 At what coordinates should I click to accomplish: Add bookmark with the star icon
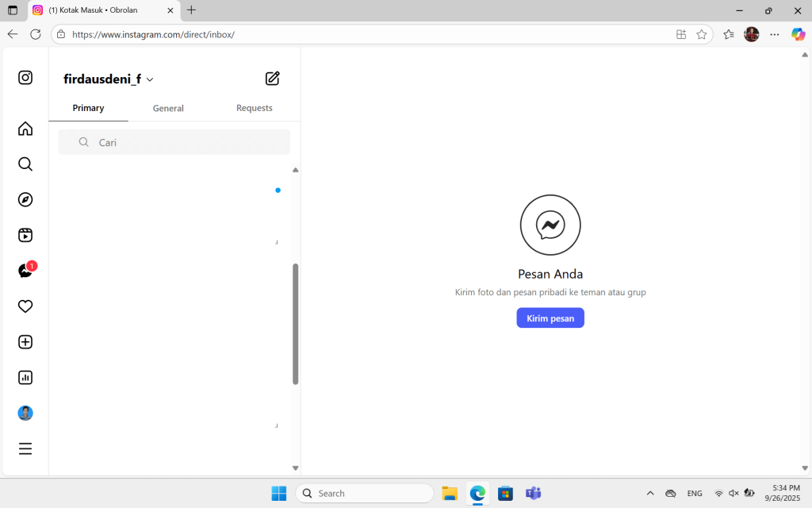702,34
